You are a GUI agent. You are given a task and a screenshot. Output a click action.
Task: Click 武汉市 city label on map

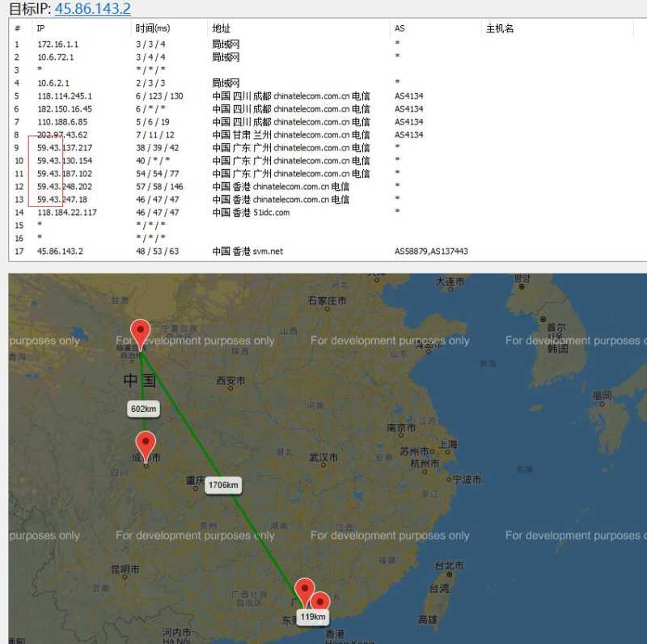[324, 457]
